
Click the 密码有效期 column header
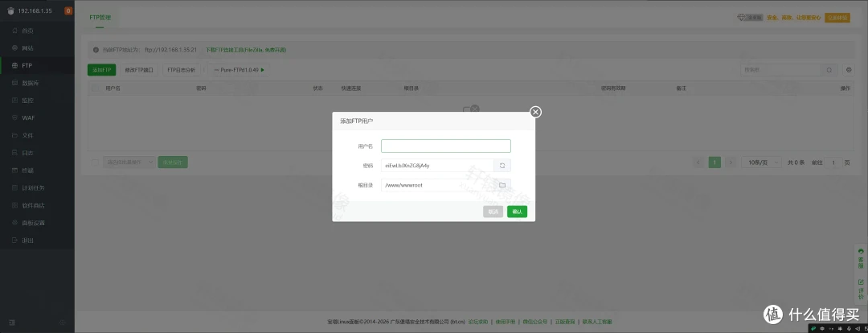613,88
